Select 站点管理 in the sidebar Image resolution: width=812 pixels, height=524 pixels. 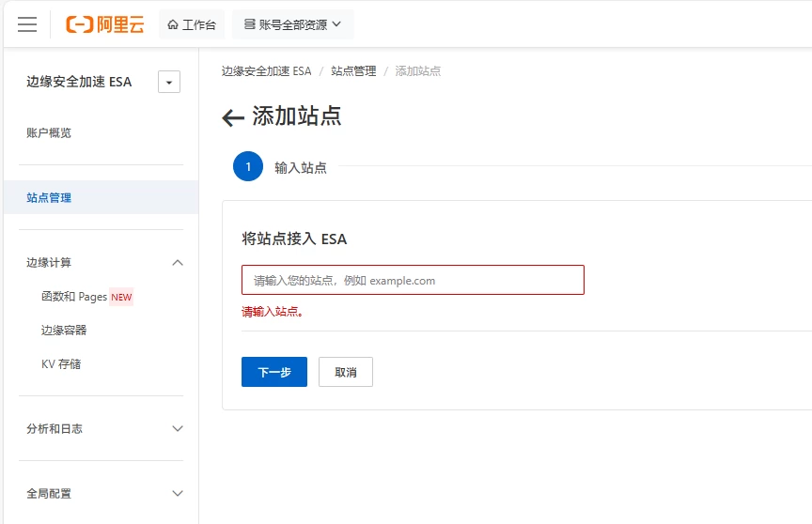click(49, 197)
